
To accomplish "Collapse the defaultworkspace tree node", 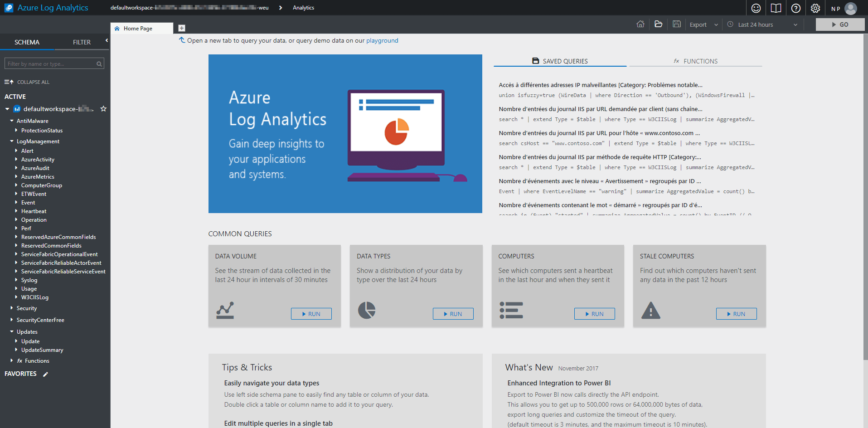I will (x=7, y=109).
